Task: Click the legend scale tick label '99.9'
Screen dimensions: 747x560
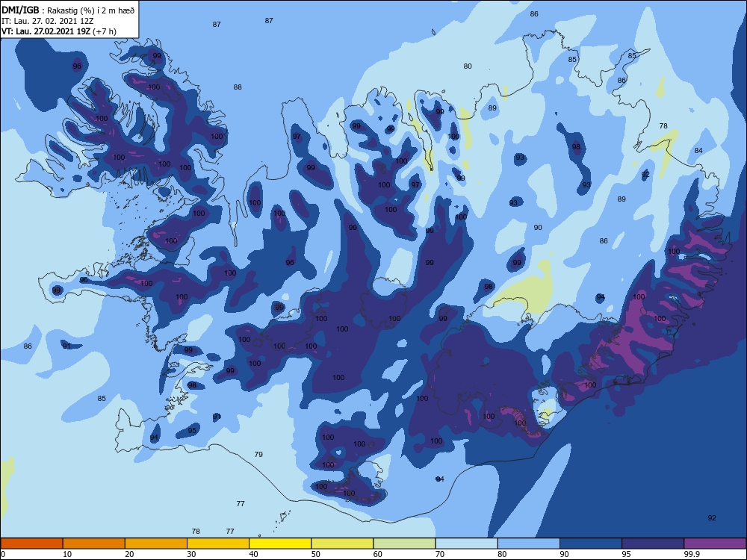Action: [691, 554]
